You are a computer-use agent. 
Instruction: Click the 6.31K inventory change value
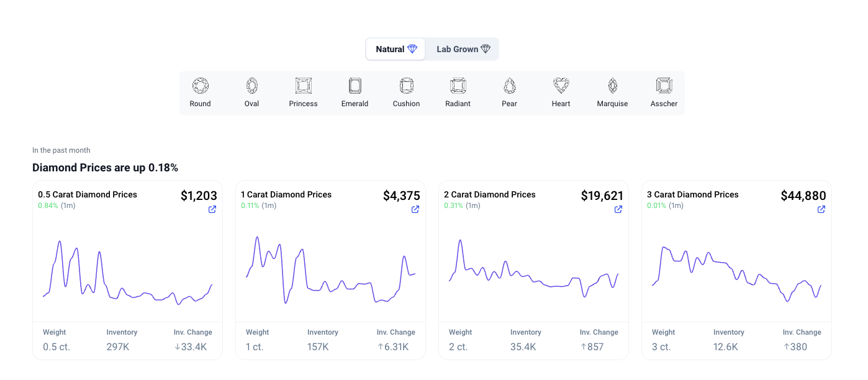(397, 346)
